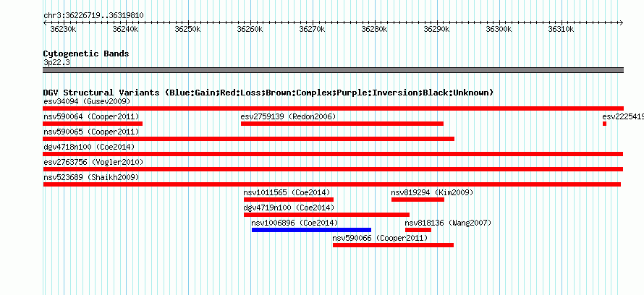
Task: Select the nsv590066 red variant bar
Action: click(393, 245)
